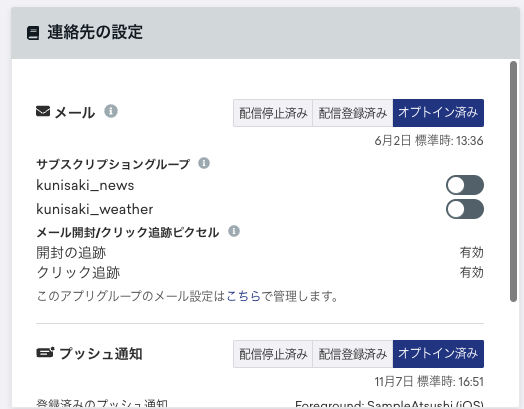Click the 開封の追跡 有効 status
The width and height of the screenshot is (524, 409).
[472, 252]
